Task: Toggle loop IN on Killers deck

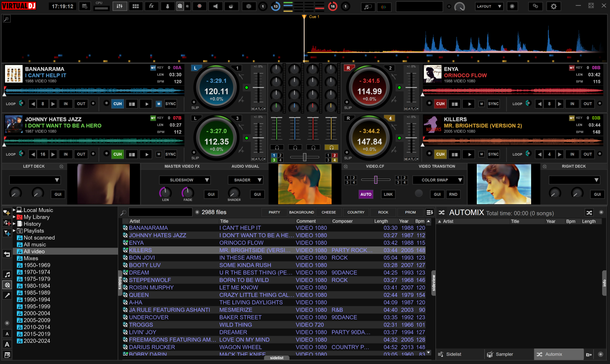Action: tap(572, 154)
